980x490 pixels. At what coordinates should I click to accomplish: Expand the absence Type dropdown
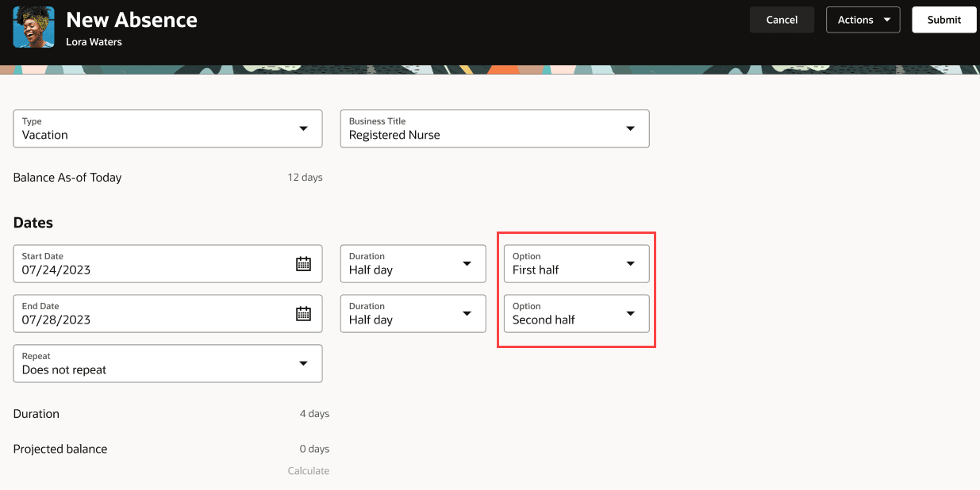coord(303,128)
